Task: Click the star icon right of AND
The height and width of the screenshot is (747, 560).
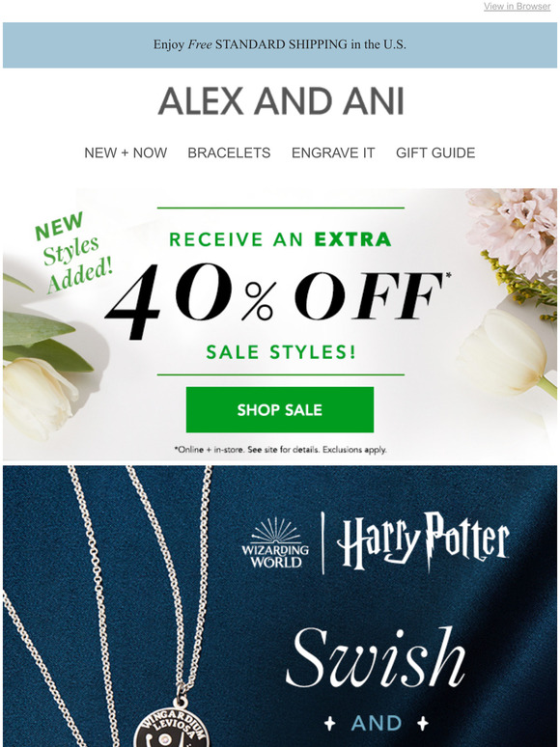Action: (x=422, y=724)
